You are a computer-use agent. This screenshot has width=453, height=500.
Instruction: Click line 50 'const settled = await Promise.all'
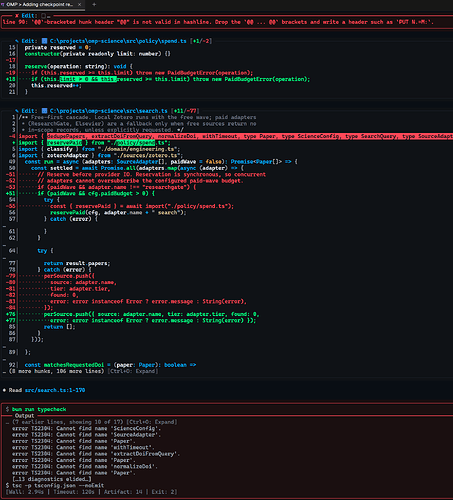137,168
